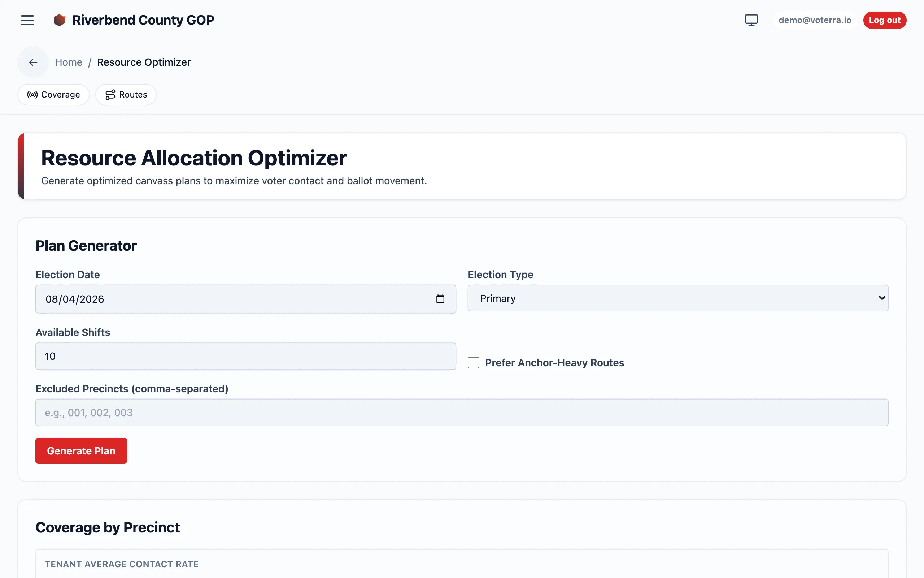This screenshot has height=578, width=924.
Task: Open the hamburger navigation menu
Action: 27,20
